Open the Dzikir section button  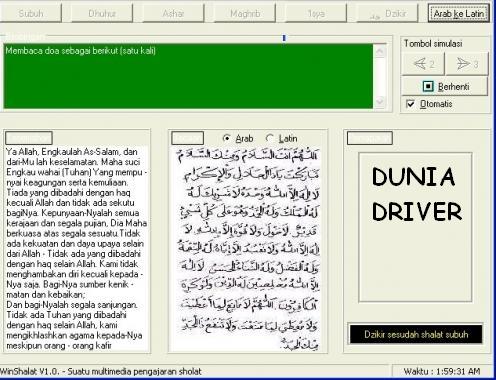[x=387, y=13]
